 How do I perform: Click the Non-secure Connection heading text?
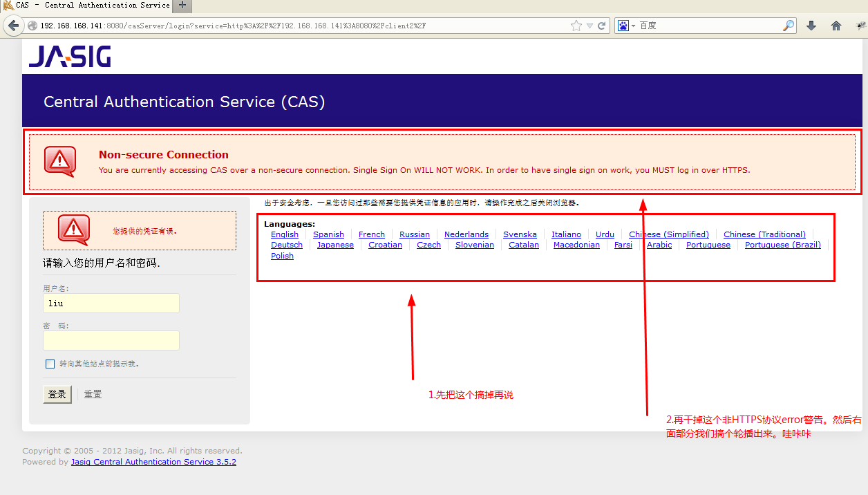point(164,155)
